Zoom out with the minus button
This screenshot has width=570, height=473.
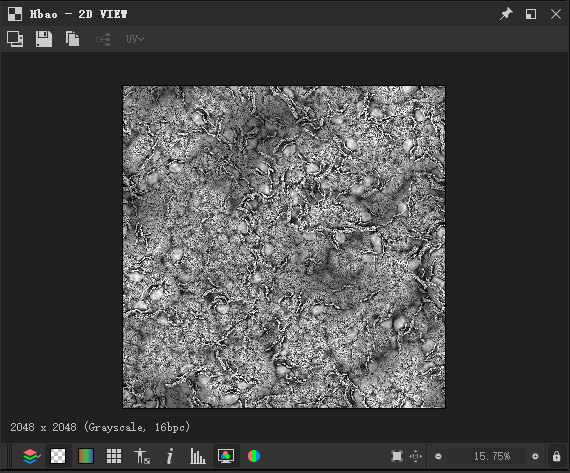438,456
